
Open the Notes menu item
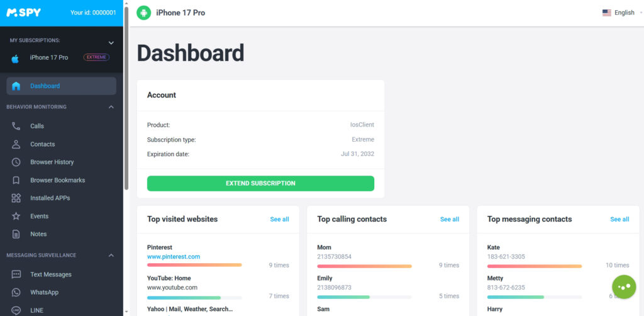tap(38, 234)
